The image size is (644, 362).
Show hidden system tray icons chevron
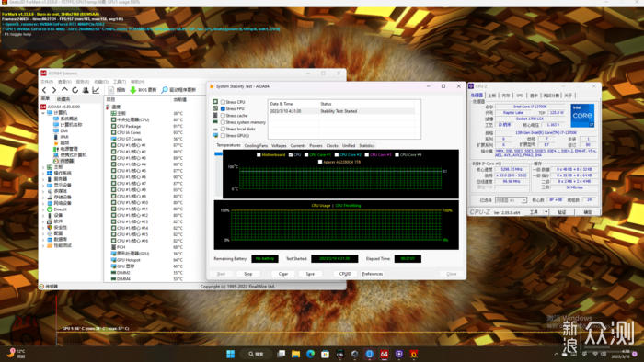point(556,355)
